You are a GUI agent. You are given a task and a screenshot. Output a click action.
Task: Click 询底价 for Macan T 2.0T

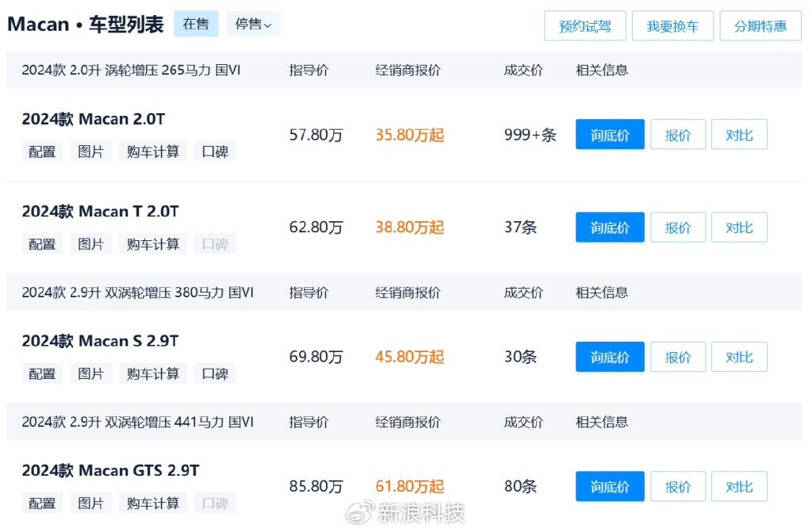point(610,228)
